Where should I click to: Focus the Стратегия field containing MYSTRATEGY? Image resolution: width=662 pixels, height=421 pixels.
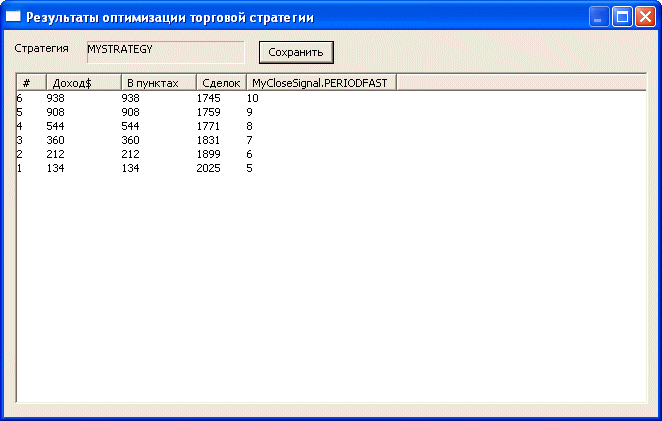pos(165,52)
